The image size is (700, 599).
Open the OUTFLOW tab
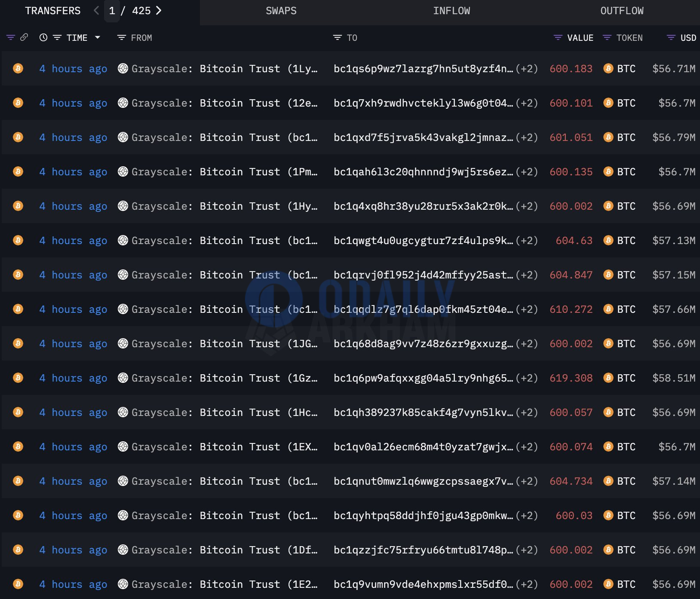[622, 11]
